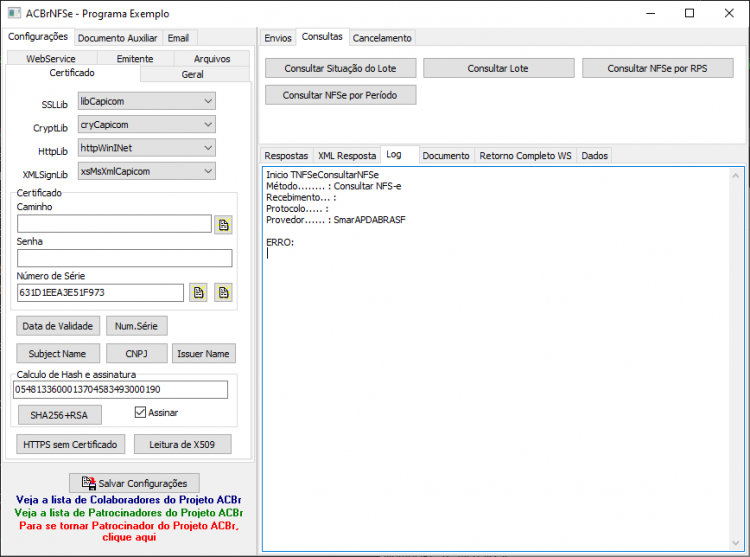This screenshot has width=750, height=557.
Task: Switch to Emitente sub-tab
Action: coord(135,59)
